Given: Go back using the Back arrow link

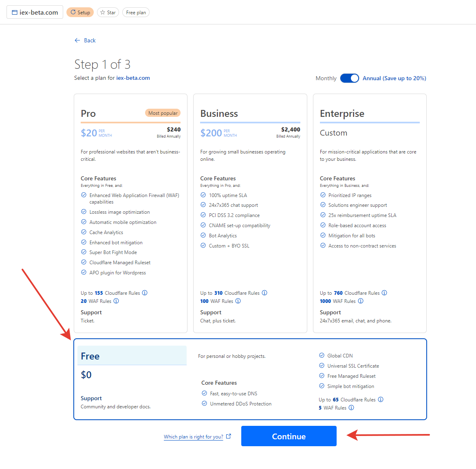Looking at the screenshot, I should [85, 40].
